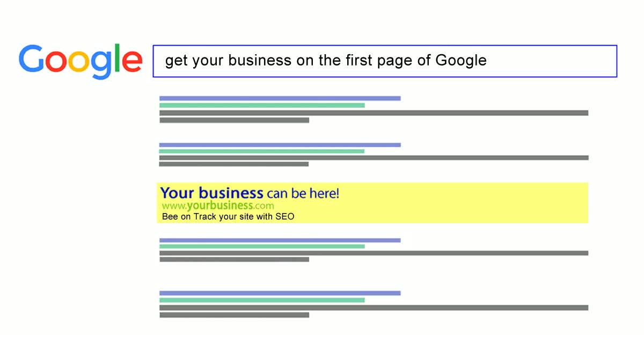Open the first search result's blue title bar

(x=280, y=98)
